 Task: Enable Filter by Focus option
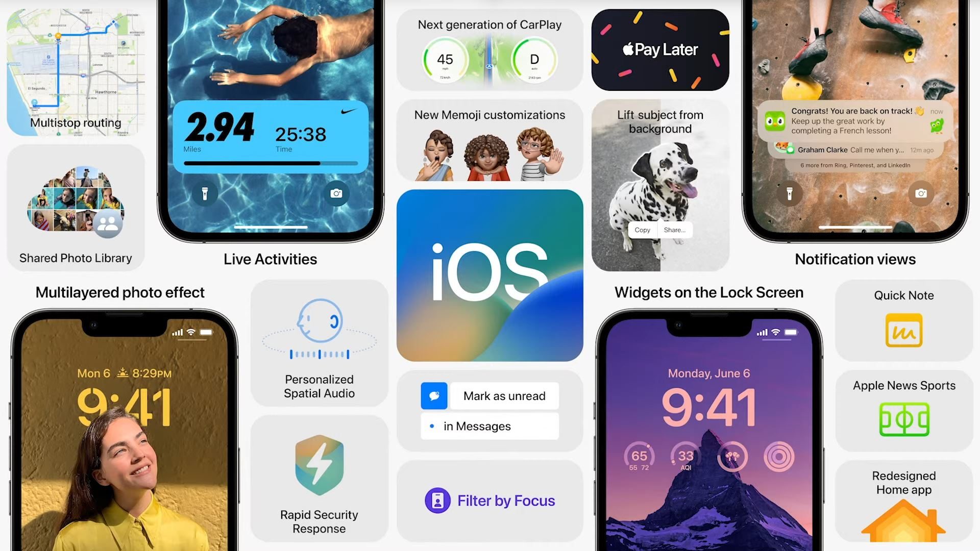[x=490, y=500]
